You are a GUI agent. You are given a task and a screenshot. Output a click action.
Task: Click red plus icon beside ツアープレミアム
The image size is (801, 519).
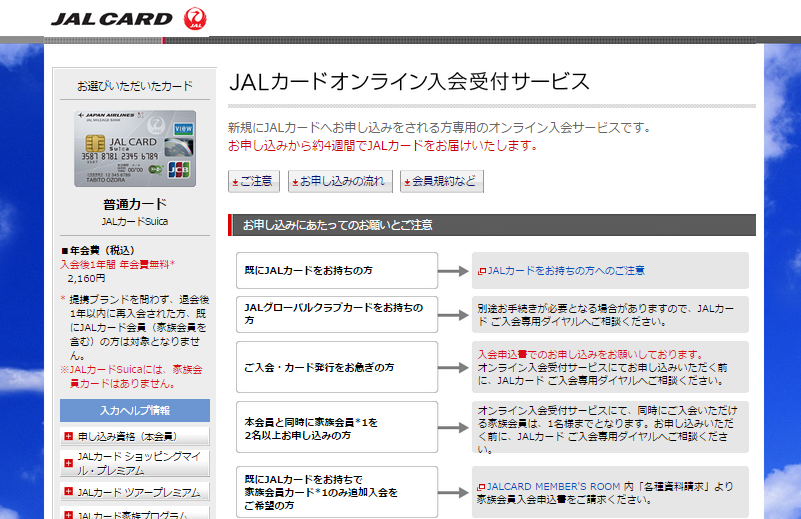[68, 492]
